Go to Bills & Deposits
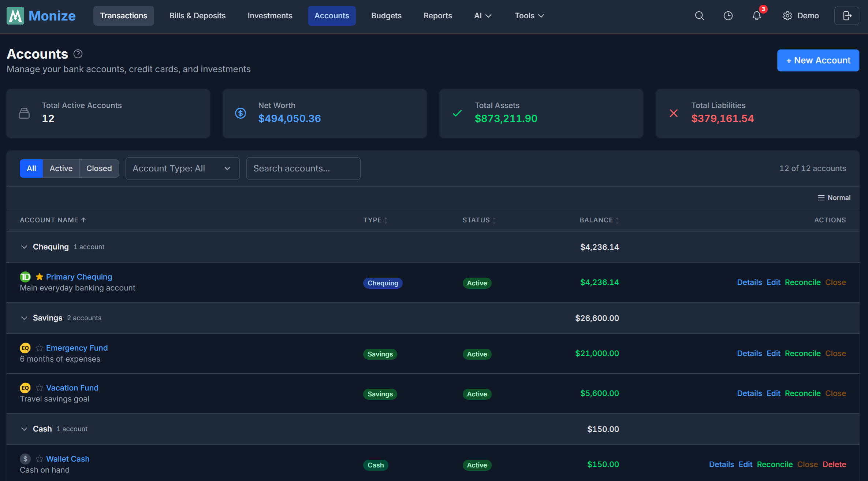 (197, 16)
